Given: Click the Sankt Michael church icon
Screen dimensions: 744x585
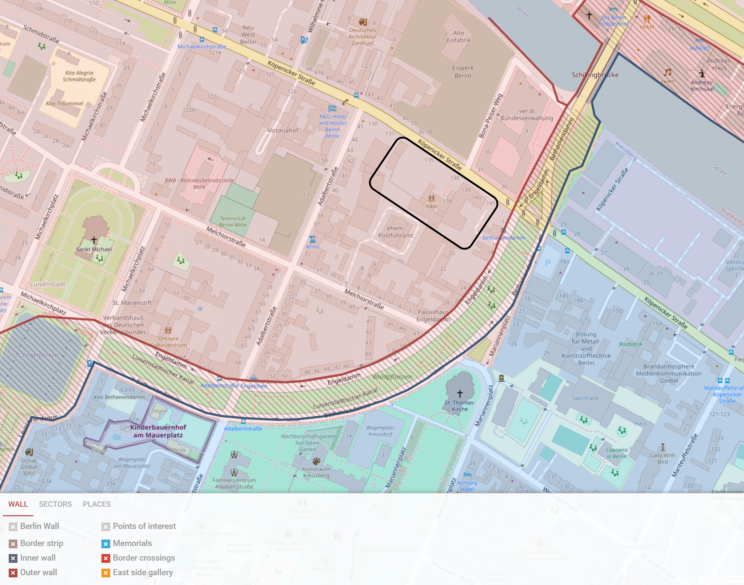Looking at the screenshot, I should pos(95,240).
